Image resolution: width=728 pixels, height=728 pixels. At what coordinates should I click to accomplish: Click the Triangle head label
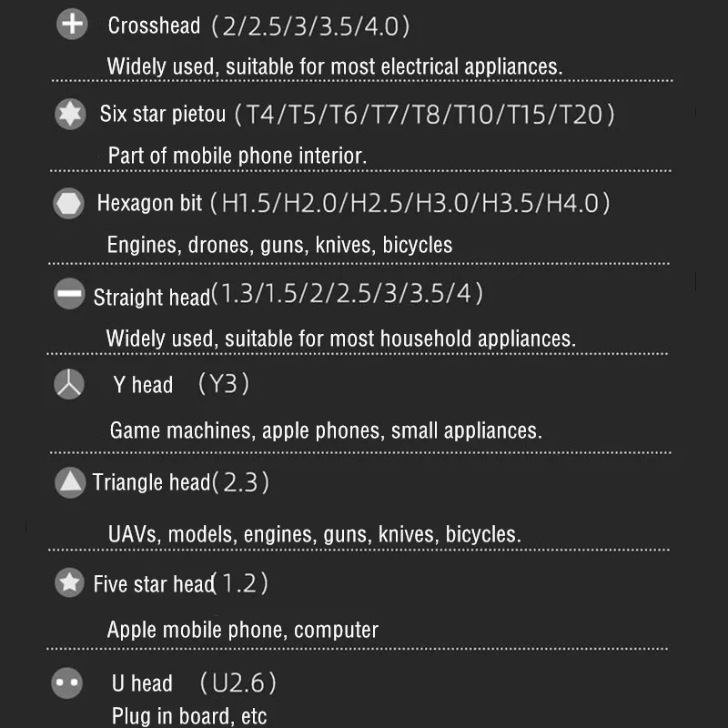tap(151, 482)
